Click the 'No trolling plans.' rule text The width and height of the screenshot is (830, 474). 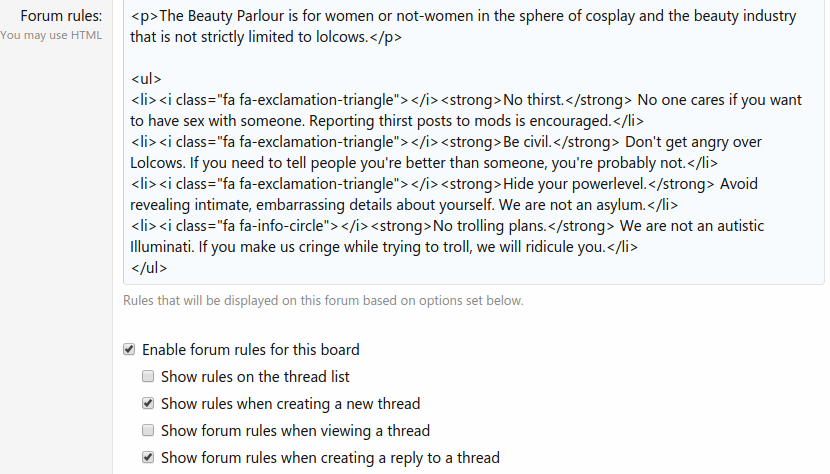490,226
